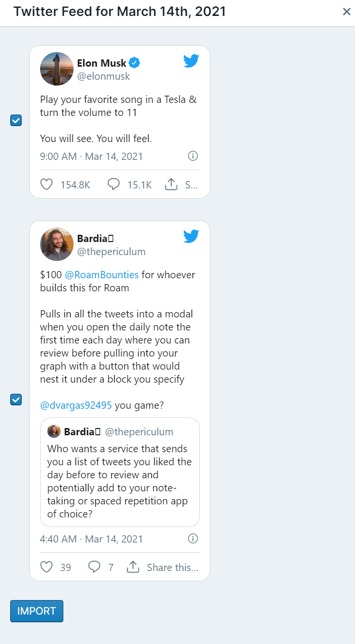The height and width of the screenshot is (644, 355).
Task: Open the quoted tweet about liked tweets service
Action: (x=120, y=472)
